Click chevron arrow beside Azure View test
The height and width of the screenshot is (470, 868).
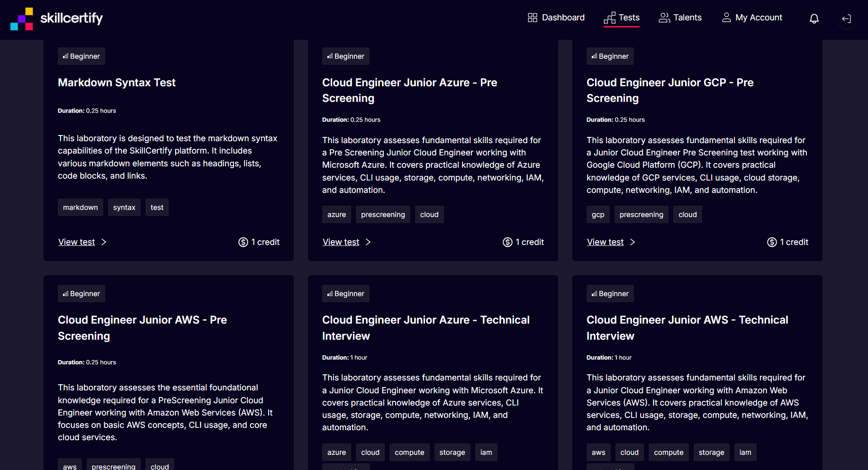pyautogui.click(x=368, y=242)
